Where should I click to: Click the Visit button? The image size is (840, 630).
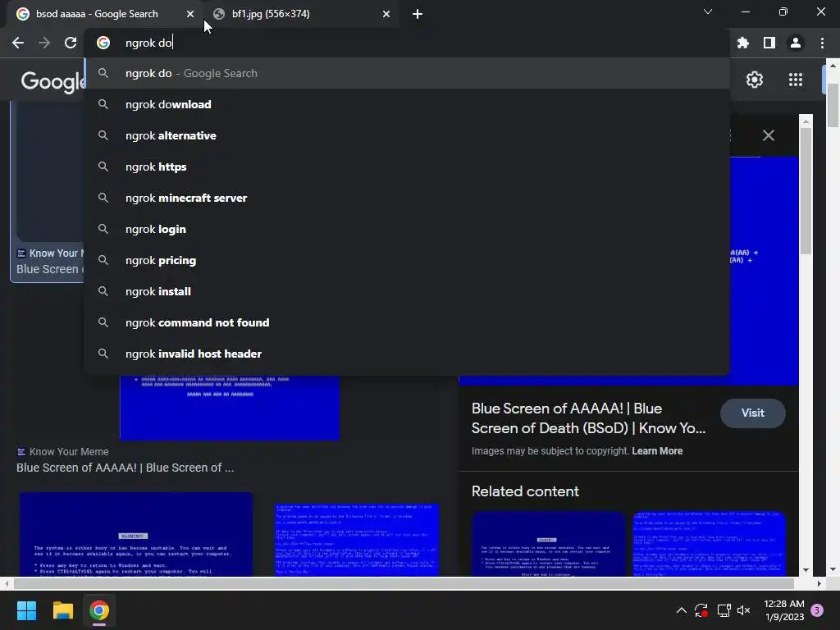pyautogui.click(x=753, y=413)
